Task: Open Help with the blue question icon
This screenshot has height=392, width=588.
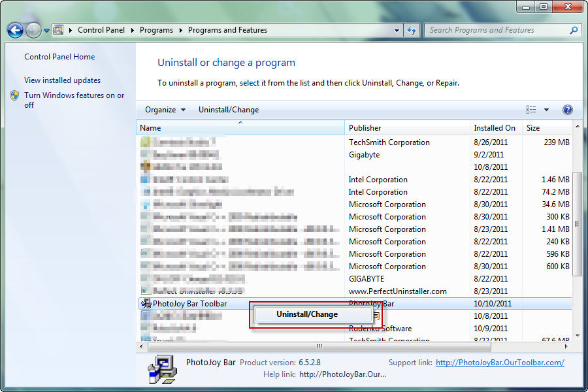Action: pos(567,110)
